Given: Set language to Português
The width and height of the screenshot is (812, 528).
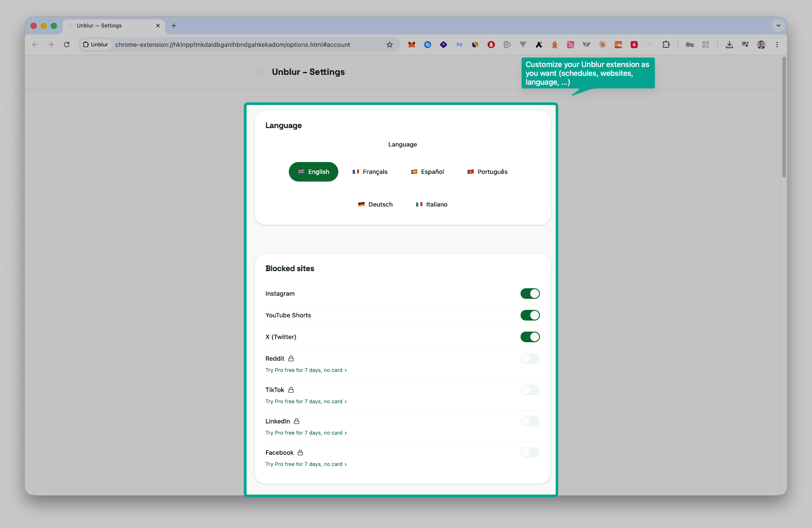Looking at the screenshot, I should [x=488, y=172].
